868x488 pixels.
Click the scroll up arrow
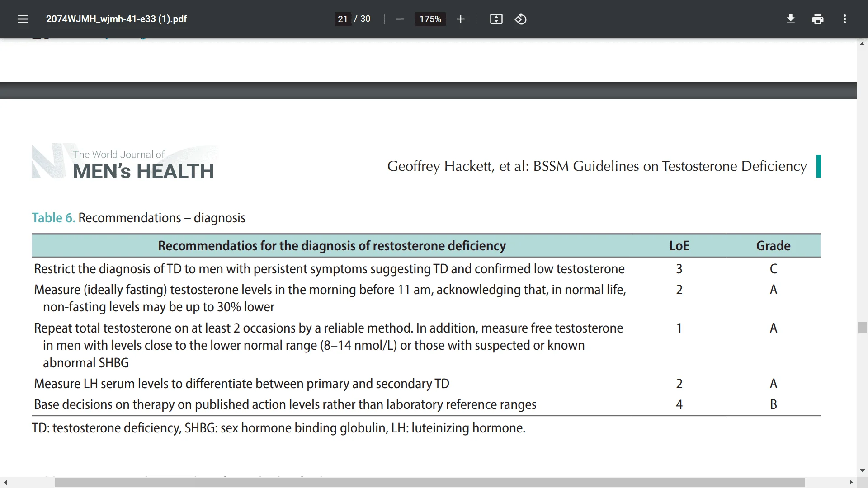[x=862, y=44]
